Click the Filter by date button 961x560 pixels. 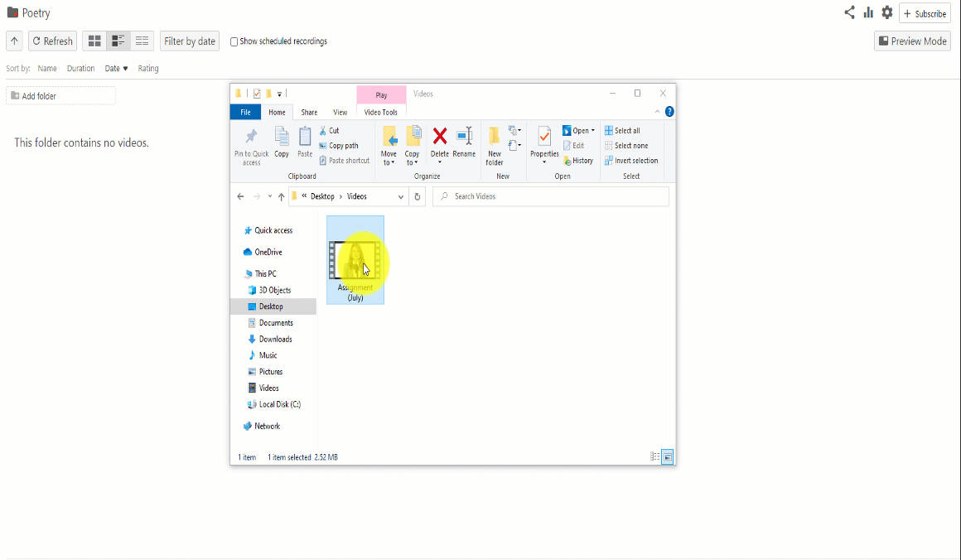[x=190, y=41]
